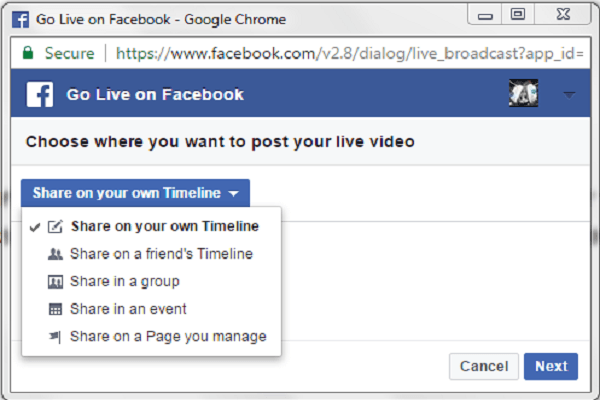Click the profile picture thumbnail in the header

tap(523, 93)
